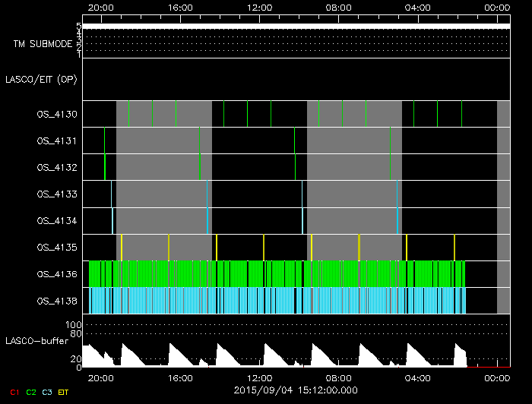
Task: Select the OS_4135 row label
Action: click(57, 248)
